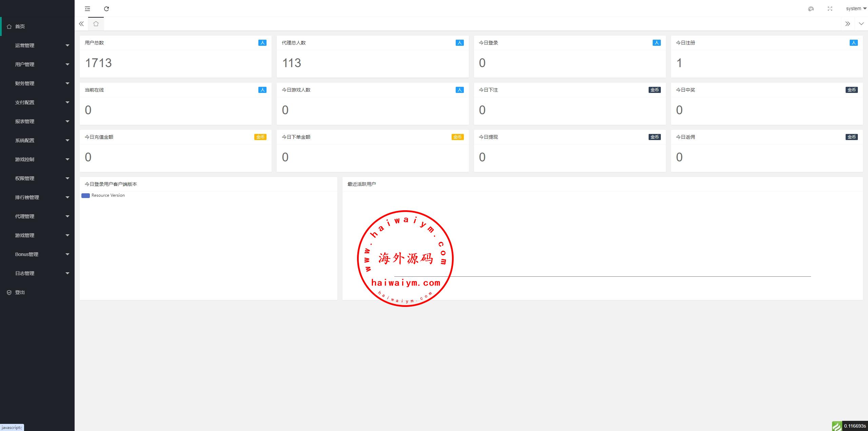Collapse the sidebar with the menu-fold icon

click(x=87, y=9)
